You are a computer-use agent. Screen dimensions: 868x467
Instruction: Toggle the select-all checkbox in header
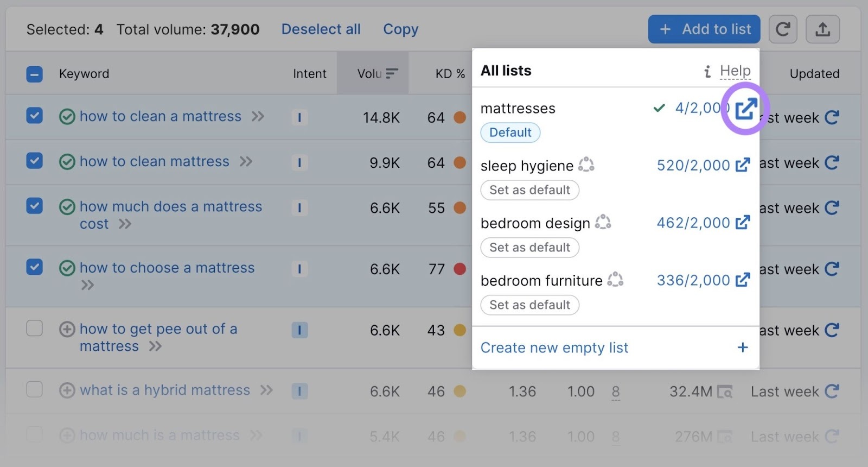click(x=35, y=74)
